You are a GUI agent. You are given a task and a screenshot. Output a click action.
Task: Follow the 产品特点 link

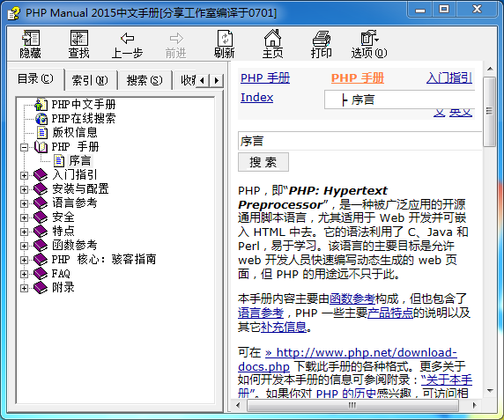point(389,313)
